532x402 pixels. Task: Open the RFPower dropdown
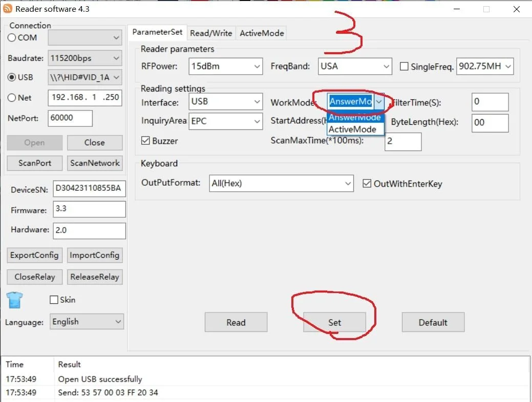(226, 66)
